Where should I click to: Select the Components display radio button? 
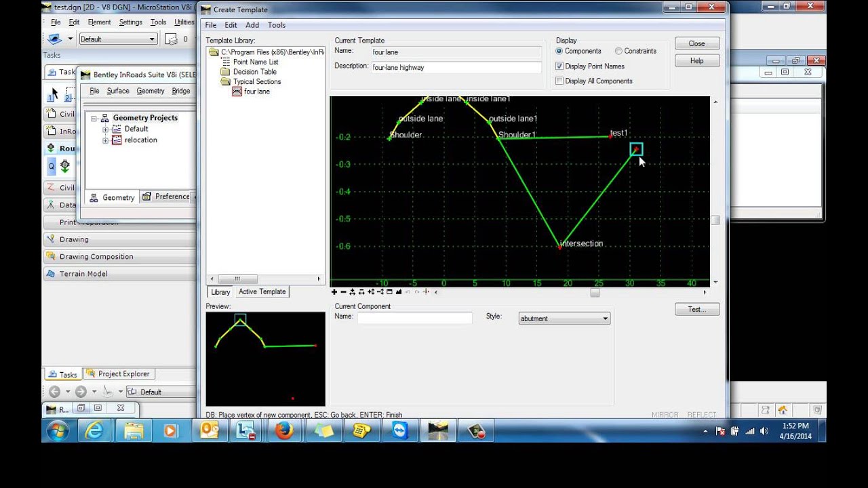point(559,51)
